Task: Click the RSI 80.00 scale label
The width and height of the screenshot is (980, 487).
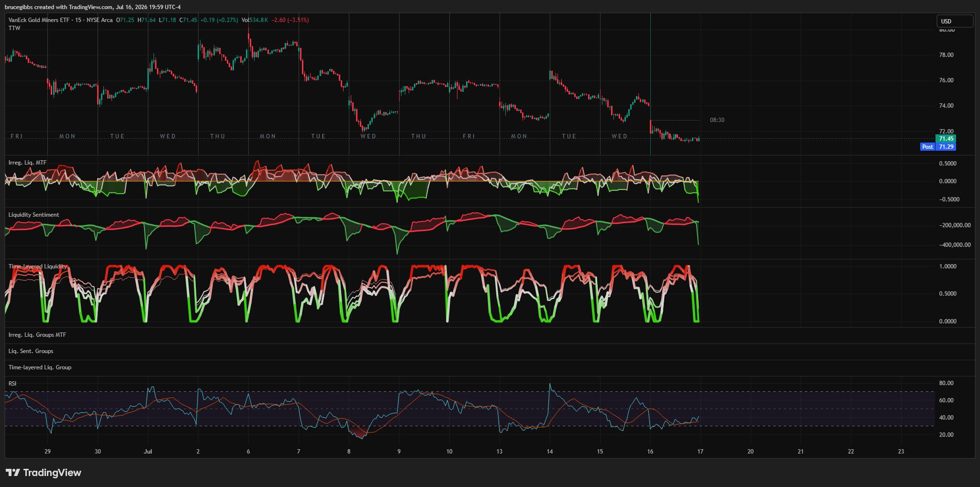Action: (947, 383)
